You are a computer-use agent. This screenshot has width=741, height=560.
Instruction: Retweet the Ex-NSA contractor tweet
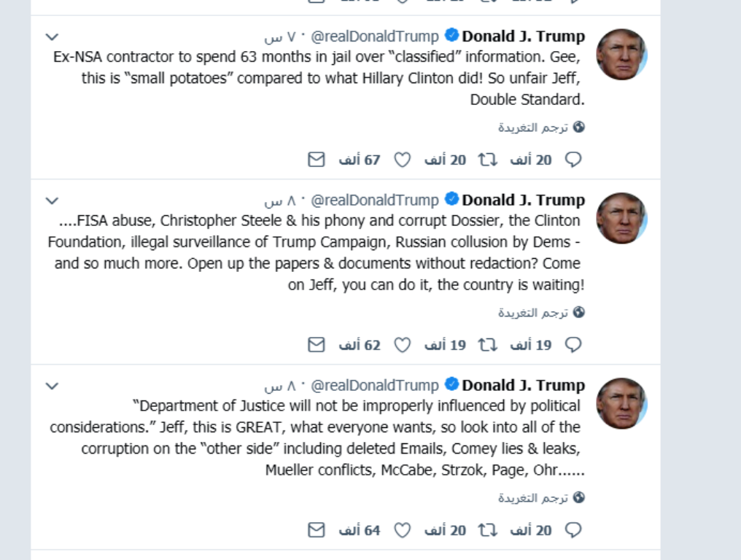tap(487, 160)
